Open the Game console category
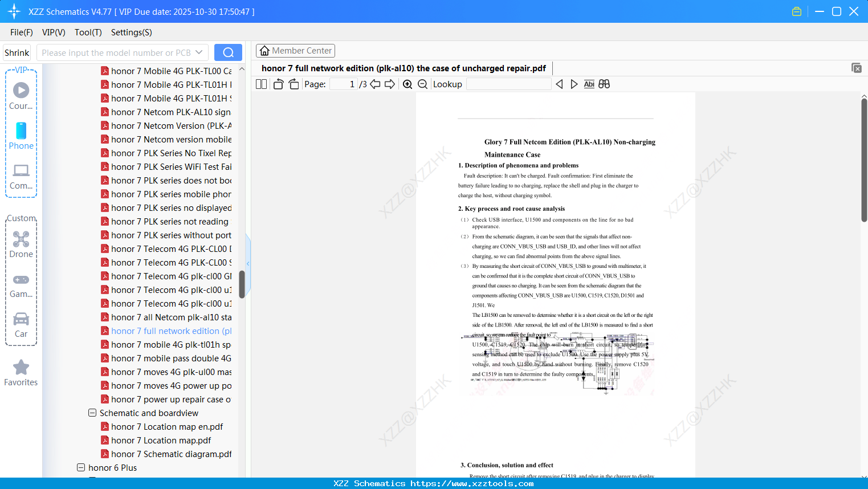The width and height of the screenshot is (868, 489). (21, 285)
